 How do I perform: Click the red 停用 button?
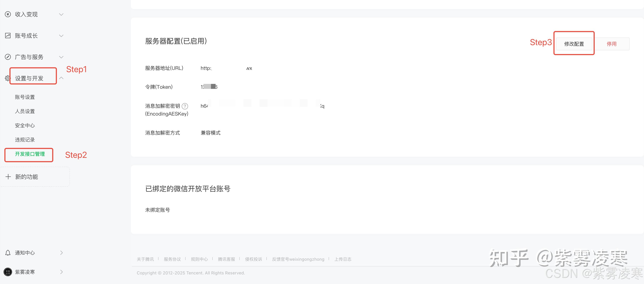click(612, 44)
